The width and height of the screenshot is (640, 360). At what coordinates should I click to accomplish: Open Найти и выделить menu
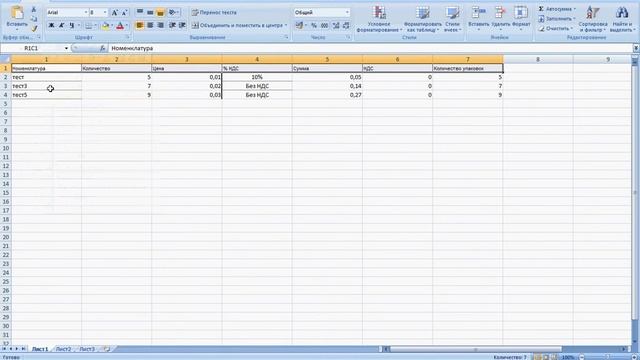622,19
